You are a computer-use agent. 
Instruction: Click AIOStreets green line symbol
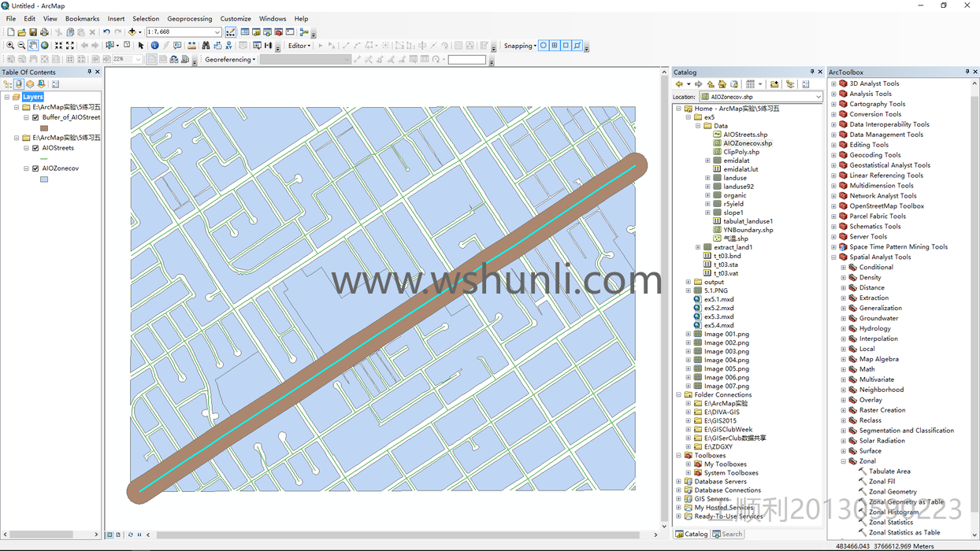[44, 158]
